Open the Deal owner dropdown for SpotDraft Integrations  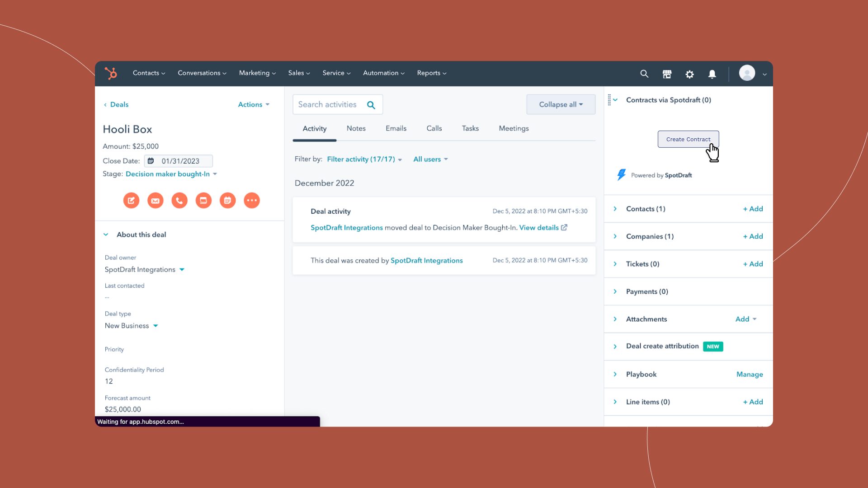(182, 269)
